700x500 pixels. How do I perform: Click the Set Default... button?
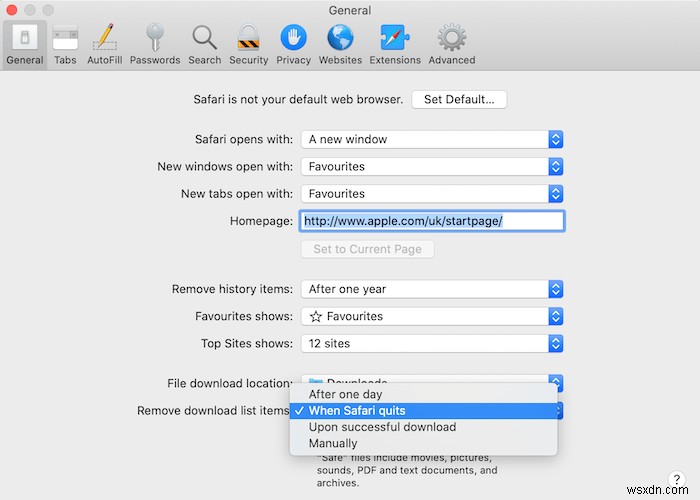tap(459, 99)
